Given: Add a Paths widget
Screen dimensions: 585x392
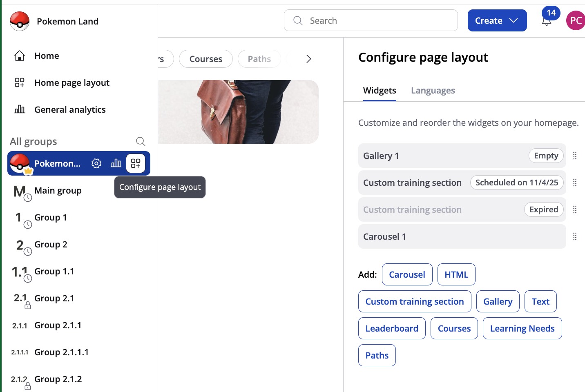Looking at the screenshot, I should point(377,355).
